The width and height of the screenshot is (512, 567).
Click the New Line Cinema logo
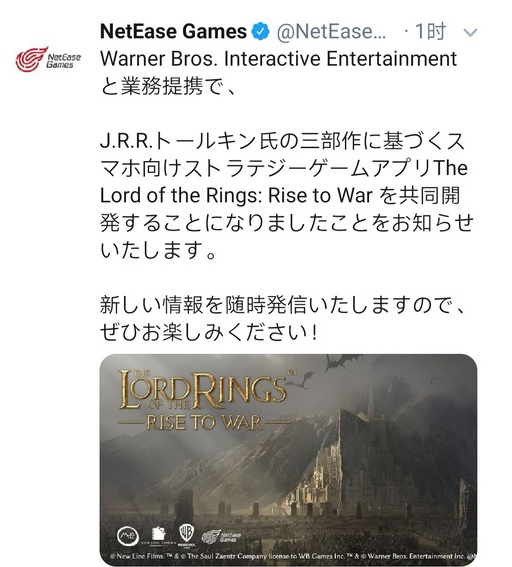pyautogui.click(x=158, y=536)
